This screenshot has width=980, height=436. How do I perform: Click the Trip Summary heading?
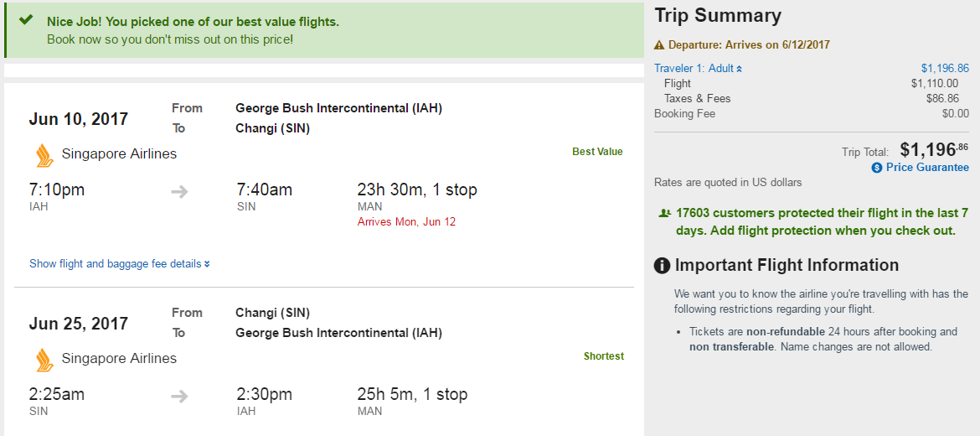[x=718, y=16]
